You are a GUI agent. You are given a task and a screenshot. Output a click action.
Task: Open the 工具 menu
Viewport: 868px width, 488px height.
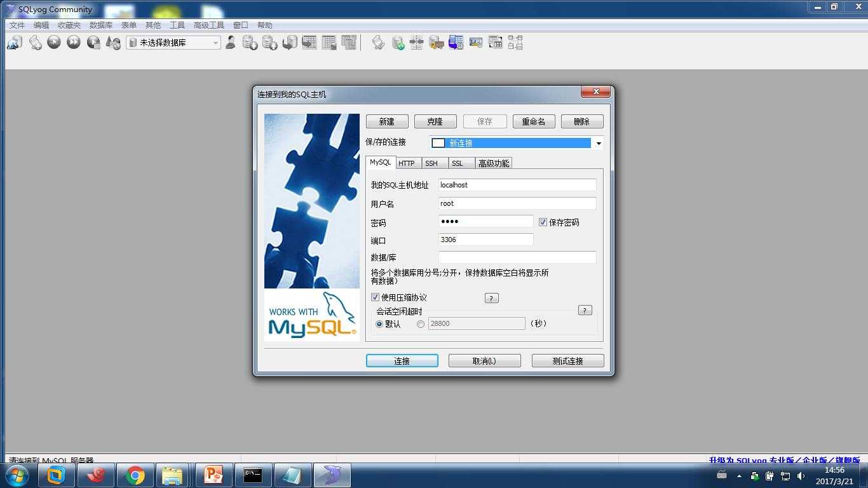pos(177,25)
